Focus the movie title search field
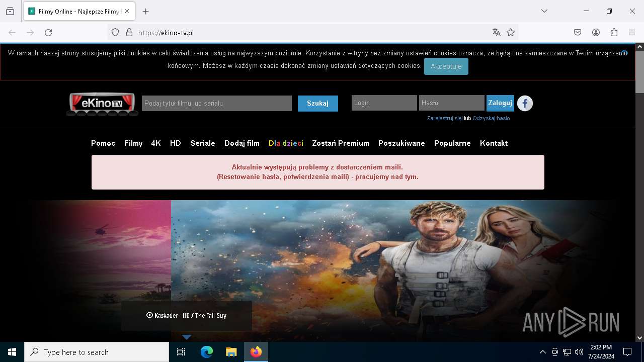The height and width of the screenshot is (362, 644). (217, 103)
